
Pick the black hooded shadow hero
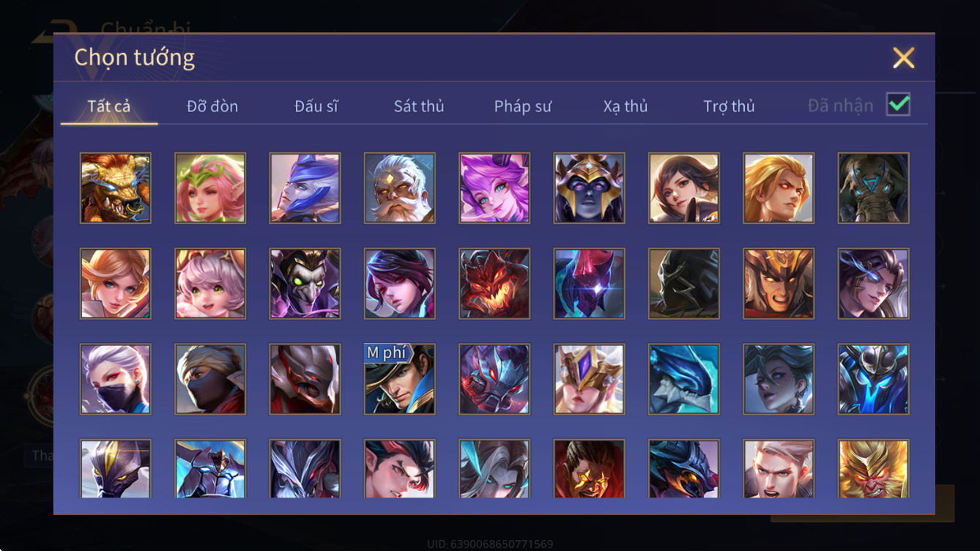(684, 284)
